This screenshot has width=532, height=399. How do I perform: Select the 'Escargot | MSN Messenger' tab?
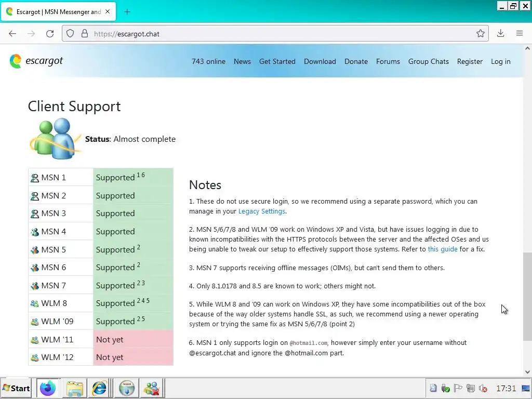click(58, 12)
